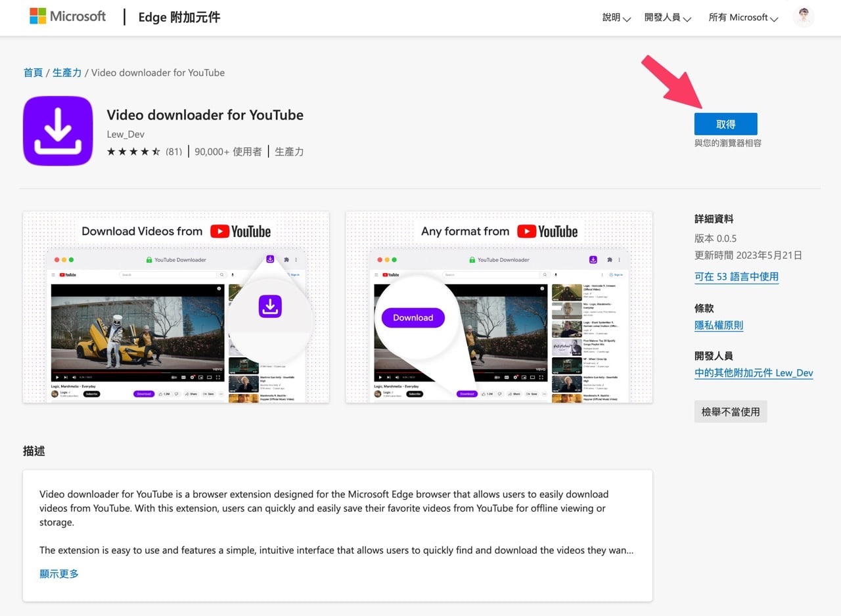841x616 pixels.
Task: Expand the 所有 Microsoft dropdown
Action: tap(743, 18)
